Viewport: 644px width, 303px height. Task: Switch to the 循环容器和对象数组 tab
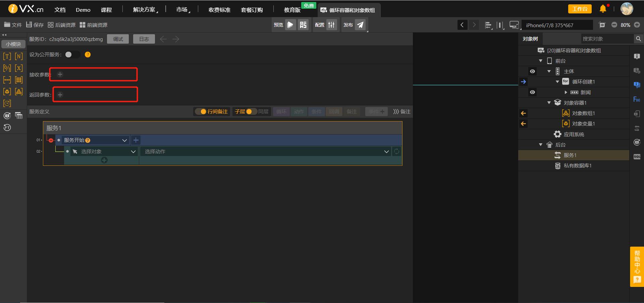pyautogui.click(x=349, y=10)
